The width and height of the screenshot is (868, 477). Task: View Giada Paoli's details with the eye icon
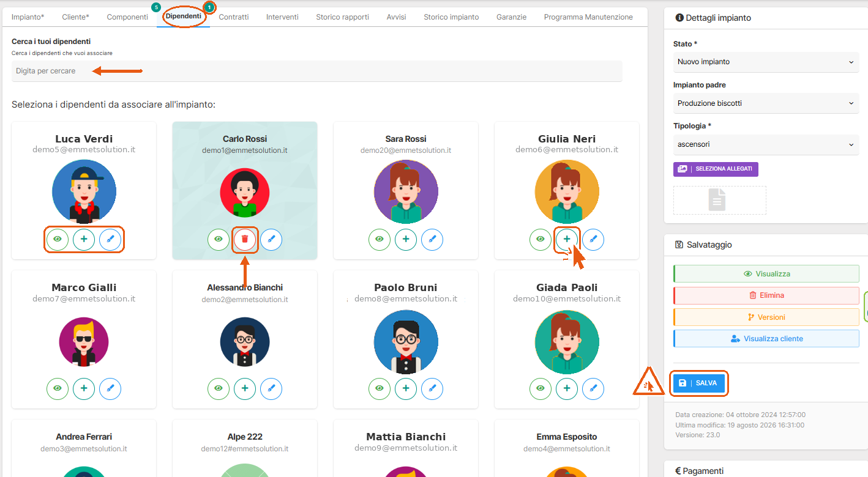click(541, 388)
